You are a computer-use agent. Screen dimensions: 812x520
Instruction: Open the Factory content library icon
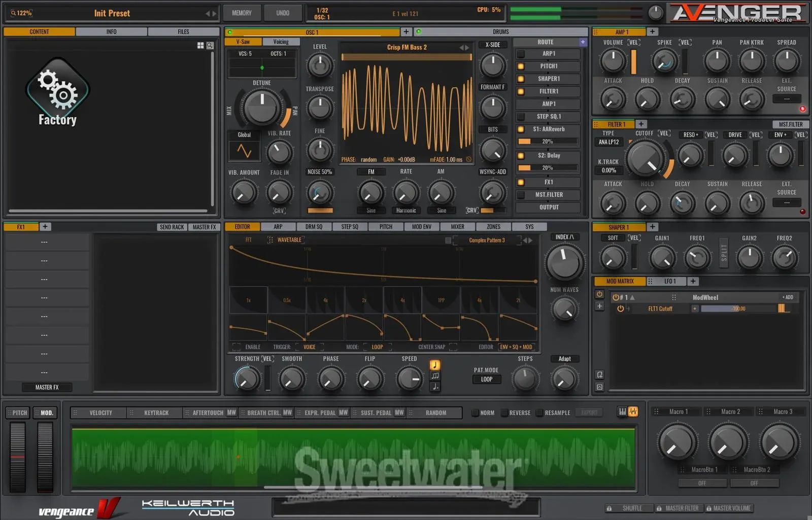[x=57, y=91]
